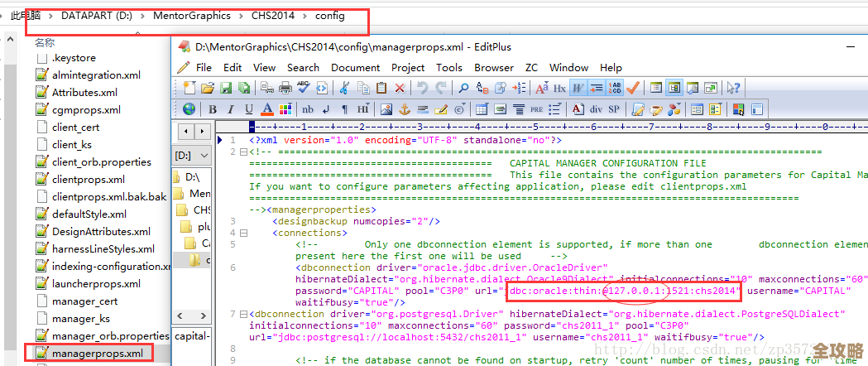Select managerprops.xml in file list
Image resolution: width=868 pixels, height=366 pixels.
pos(97,354)
